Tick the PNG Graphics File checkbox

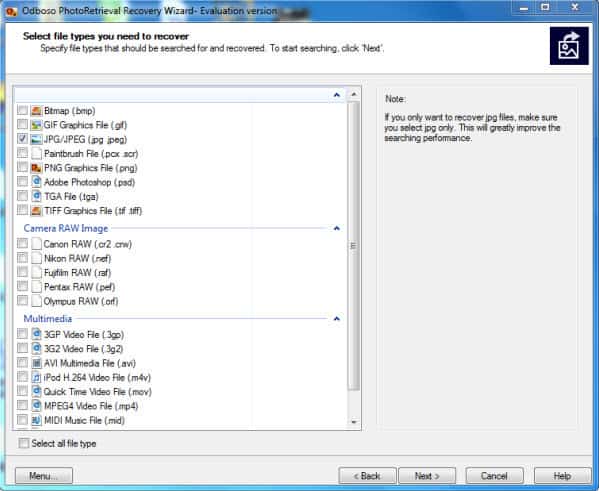click(23, 167)
